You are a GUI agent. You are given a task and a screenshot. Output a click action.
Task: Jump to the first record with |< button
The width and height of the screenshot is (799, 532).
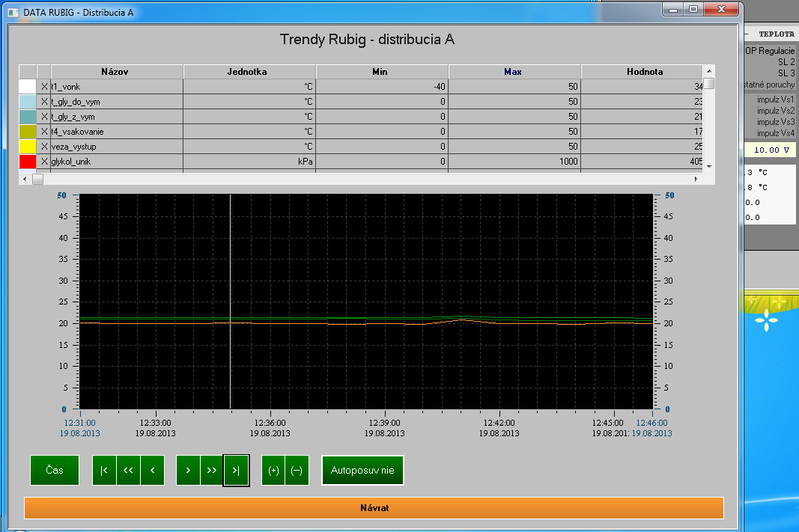click(x=104, y=470)
